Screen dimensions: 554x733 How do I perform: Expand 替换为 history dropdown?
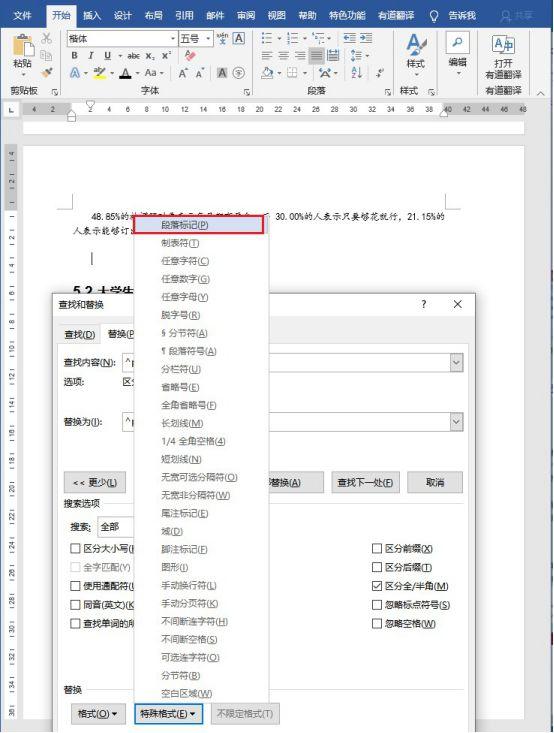click(x=457, y=422)
